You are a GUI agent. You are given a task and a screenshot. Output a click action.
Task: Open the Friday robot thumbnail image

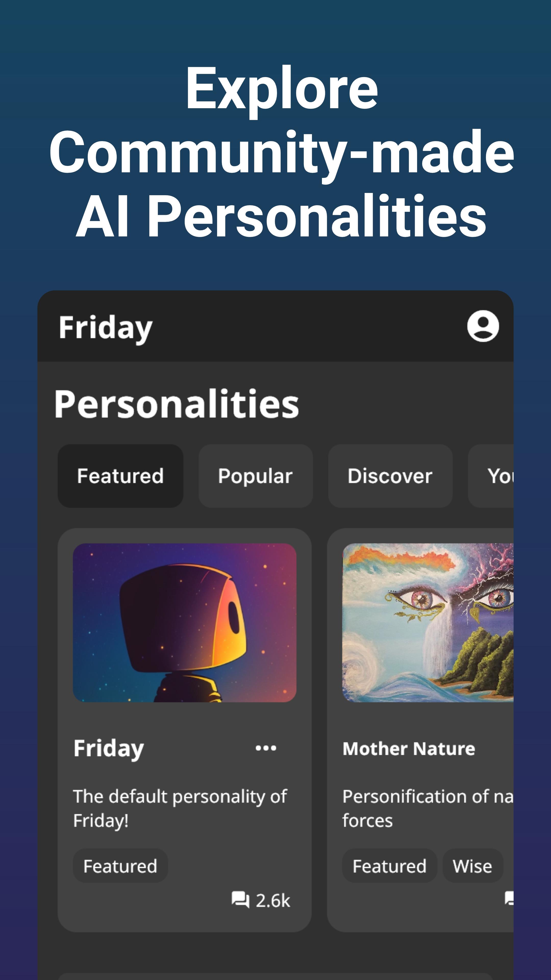(x=185, y=623)
